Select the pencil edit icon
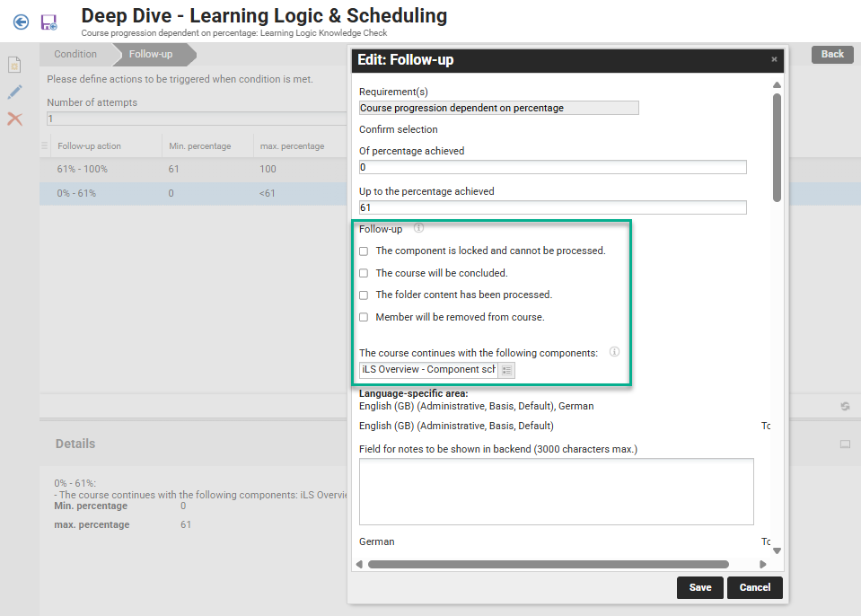861x616 pixels. pyautogui.click(x=13, y=92)
